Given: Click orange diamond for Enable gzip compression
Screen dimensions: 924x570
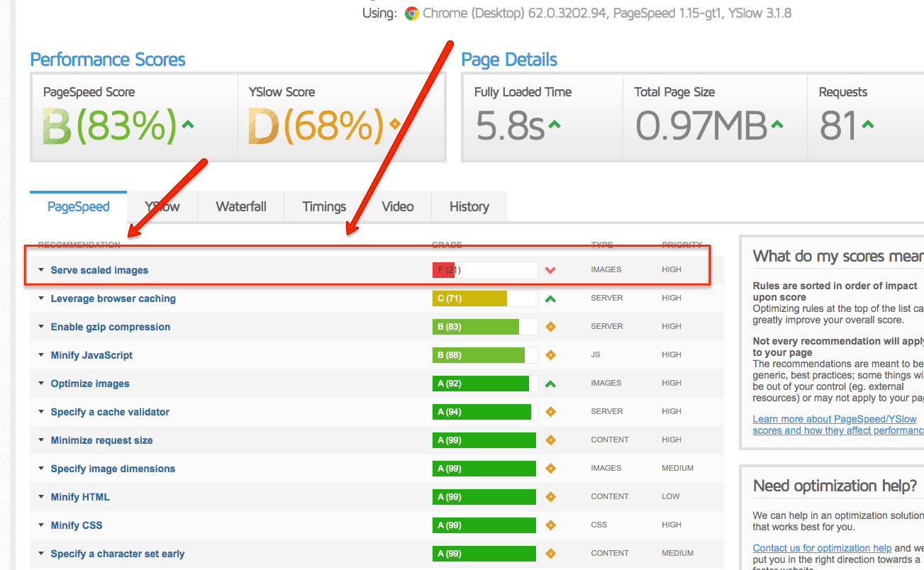Looking at the screenshot, I should click(x=550, y=327).
